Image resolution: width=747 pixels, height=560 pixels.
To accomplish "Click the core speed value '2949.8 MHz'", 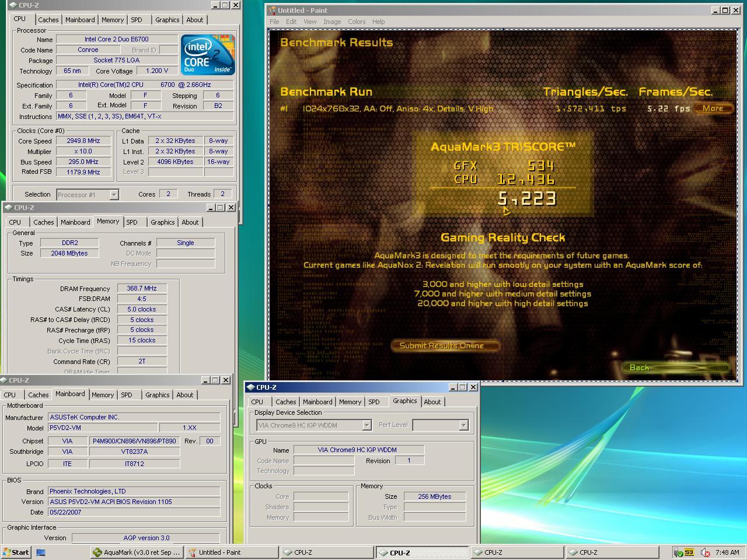I will pyautogui.click(x=84, y=141).
